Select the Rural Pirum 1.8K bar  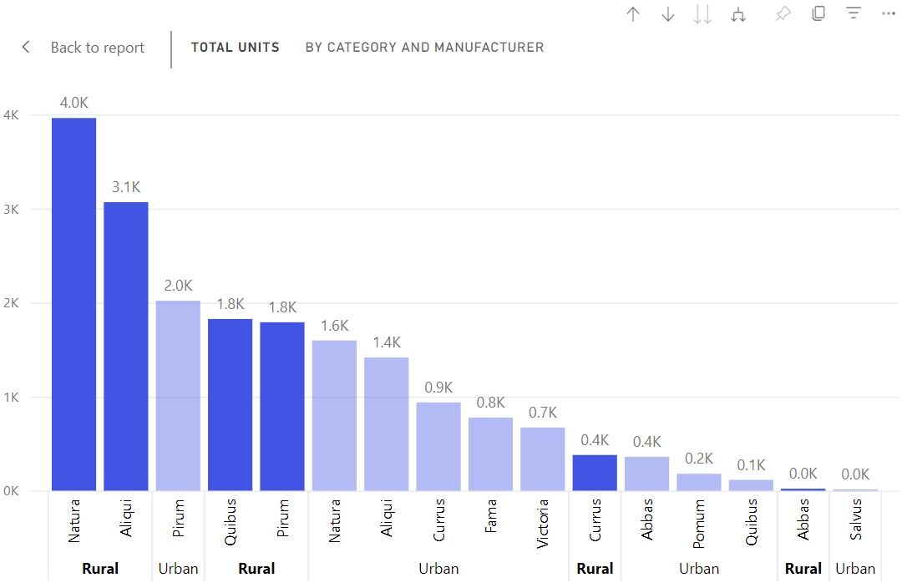tap(282, 407)
